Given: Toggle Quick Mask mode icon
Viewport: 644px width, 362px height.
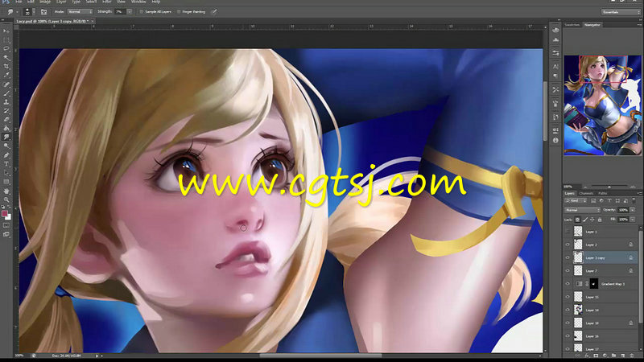Looking at the screenshot, I should (x=6, y=225).
